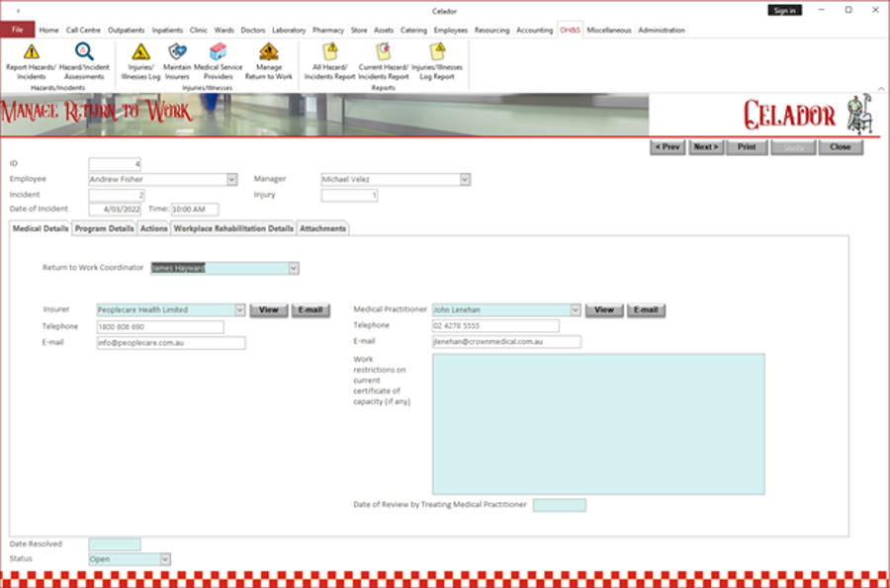This screenshot has width=890, height=588.
Task: Click the Next record button
Action: [x=705, y=147]
